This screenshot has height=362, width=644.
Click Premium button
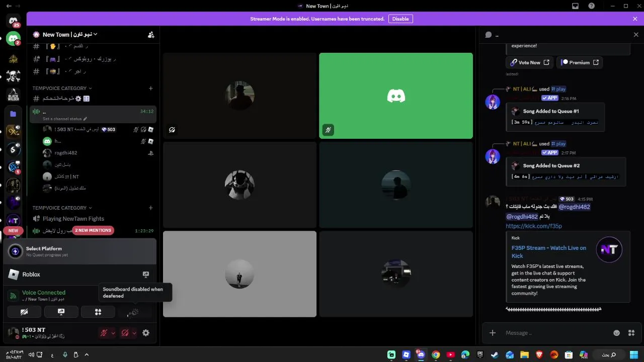(x=580, y=62)
